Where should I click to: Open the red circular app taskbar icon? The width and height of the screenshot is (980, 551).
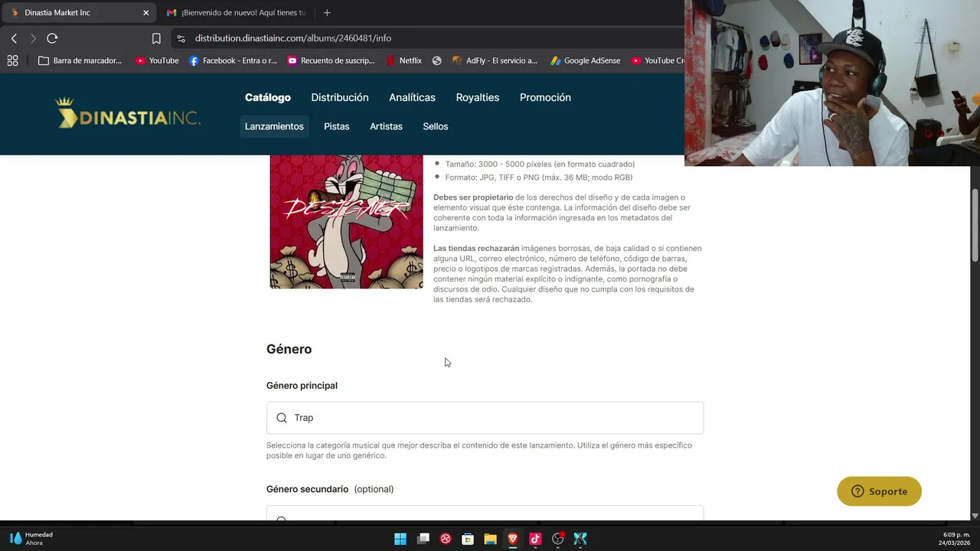click(x=446, y=539)
